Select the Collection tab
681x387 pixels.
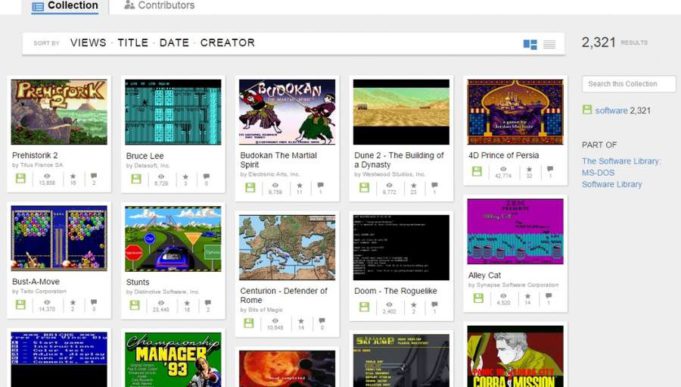(65, 6)
